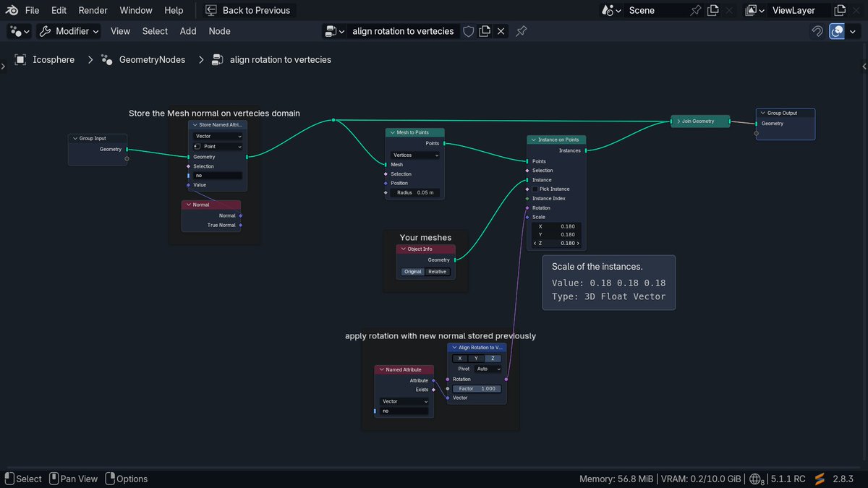Decrease the Scale Z value arrow
The height and width of the screenshot is (488, 868).
[x=535, y=243]
